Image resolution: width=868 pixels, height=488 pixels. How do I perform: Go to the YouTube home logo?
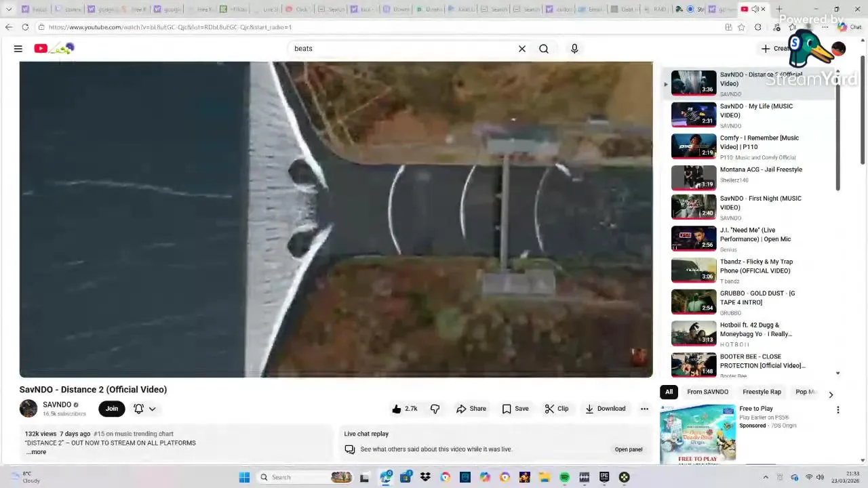click(x=54, y=49)
